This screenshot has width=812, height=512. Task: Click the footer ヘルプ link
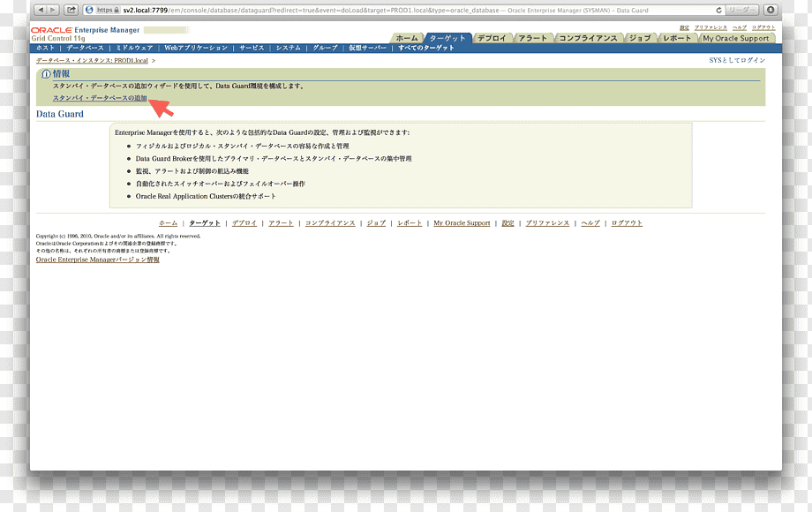pos(590,223)
